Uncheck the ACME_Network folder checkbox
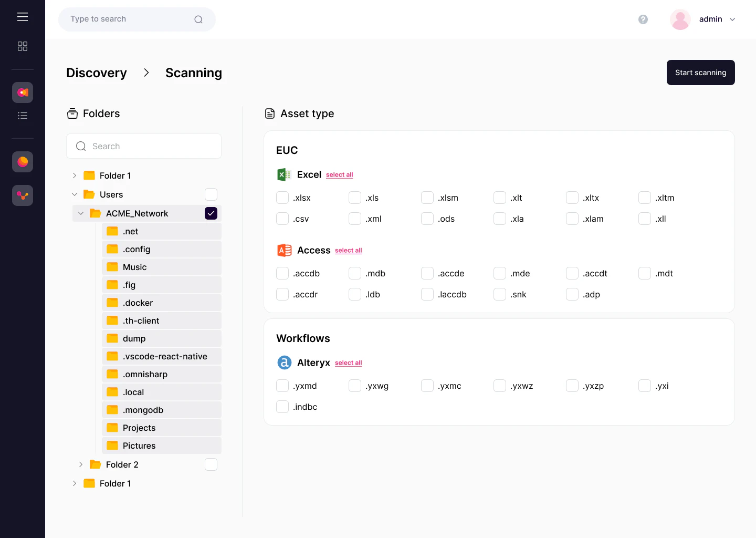Viewport: 756px width, 538px height. 211,213
